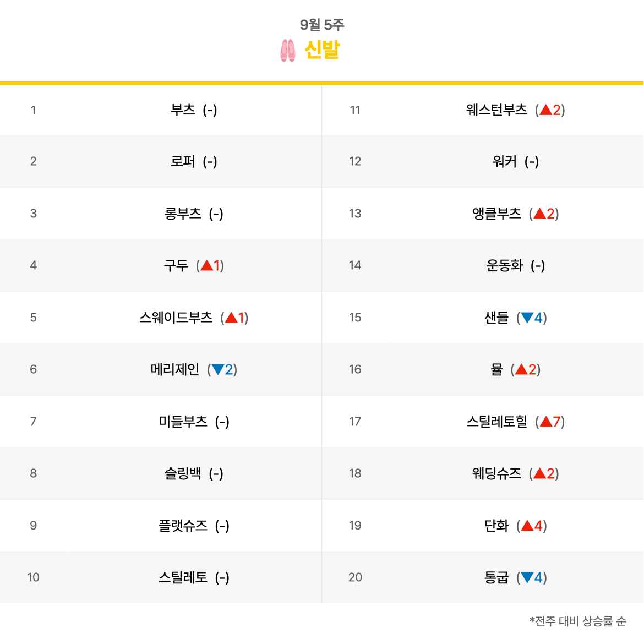The image size is (644, 644).
Task: Click the 신발 category title
Action: click(x=322, y=50)
